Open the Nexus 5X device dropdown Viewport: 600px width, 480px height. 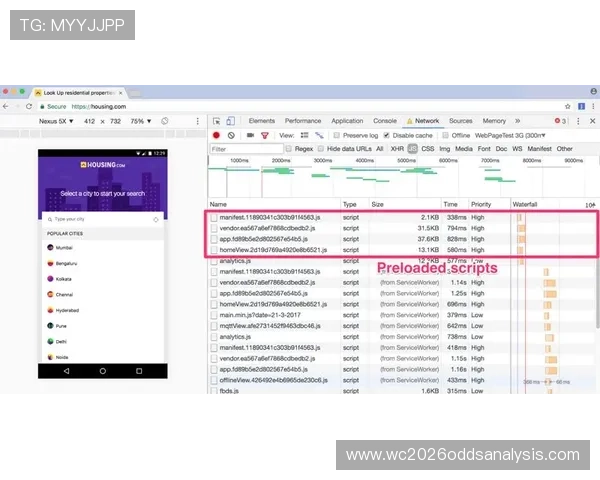tap(56, 121)
